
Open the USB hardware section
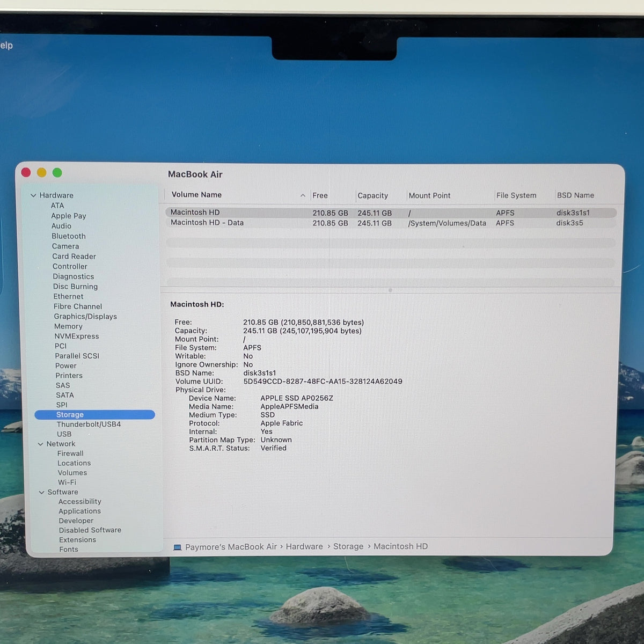pyautogui.click(x=64, y=434)
